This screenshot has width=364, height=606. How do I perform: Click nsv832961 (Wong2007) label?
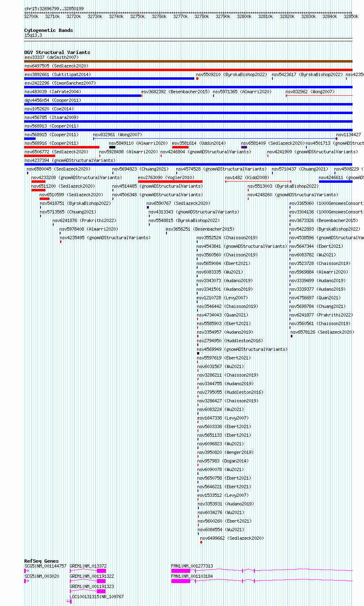tap(117, 135)
